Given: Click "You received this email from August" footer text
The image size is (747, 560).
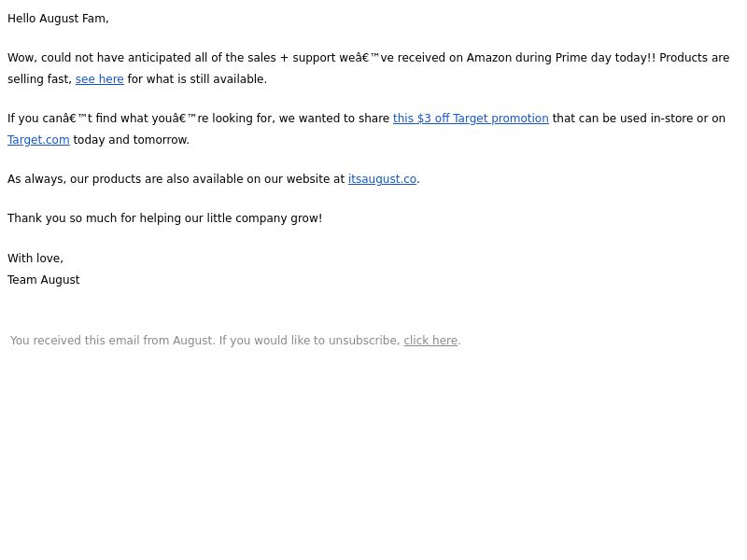Looking at the screenshot, I should click(x=112, y=341).
